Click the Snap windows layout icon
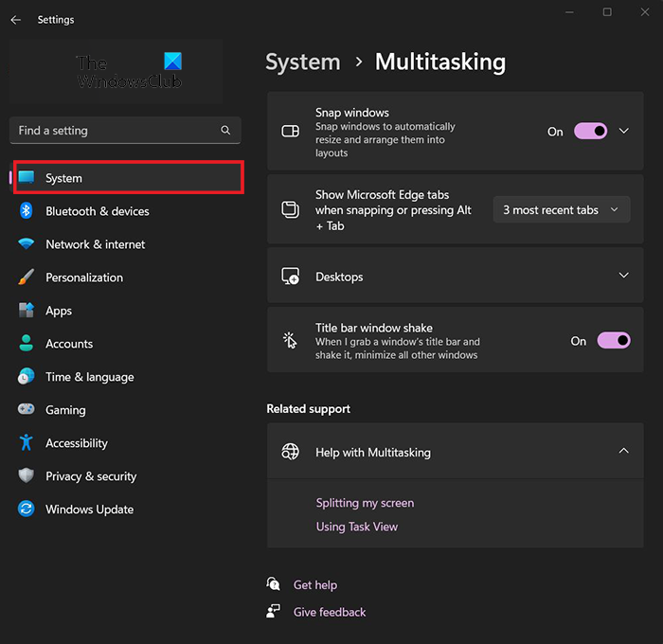The image size is (663, 644). point(291,131)
